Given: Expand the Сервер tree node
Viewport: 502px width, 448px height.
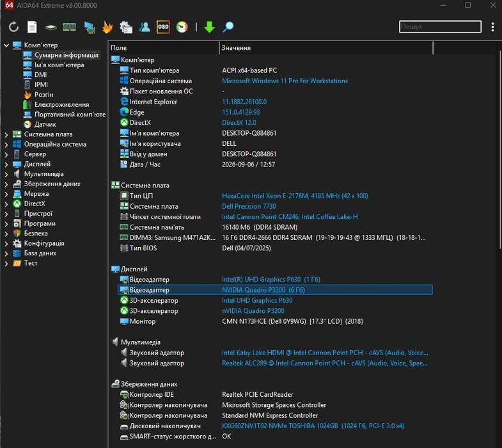Looking at the screenshot, I should point(6,154).
